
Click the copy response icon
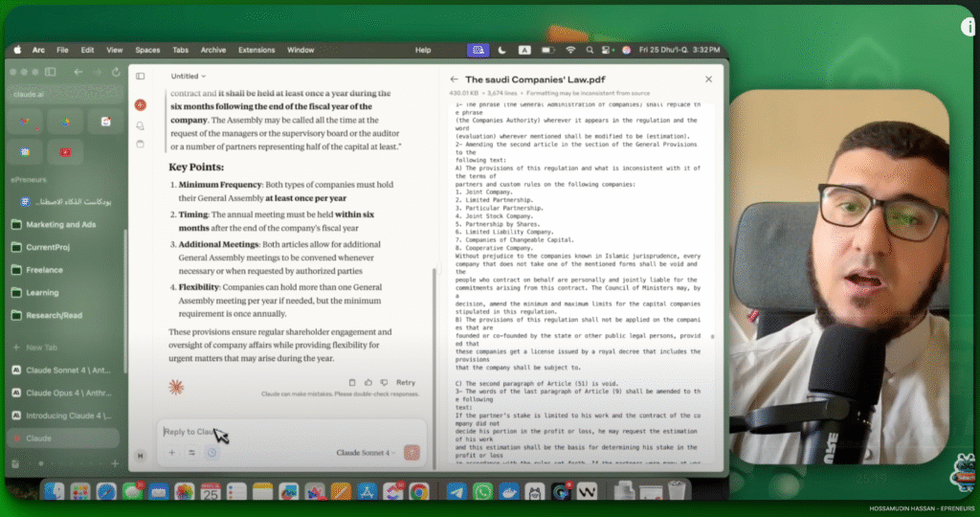352,382
